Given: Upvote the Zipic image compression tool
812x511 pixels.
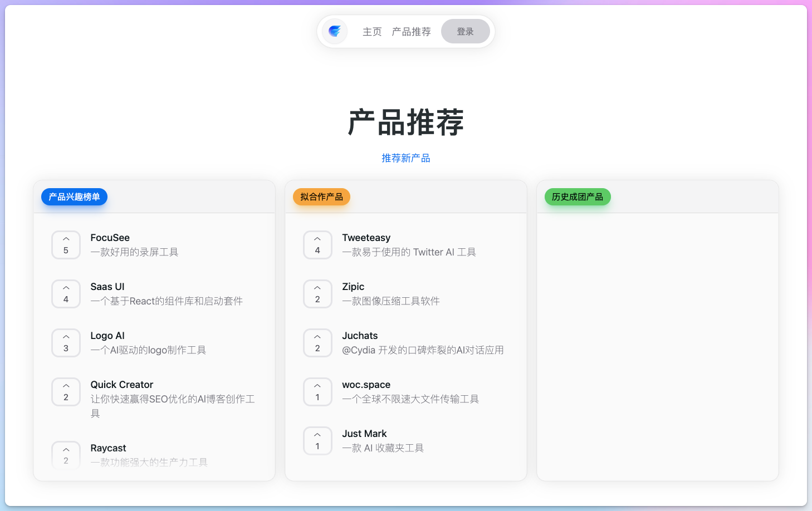Looking at the screenshot, I should [x=317, y=294].
